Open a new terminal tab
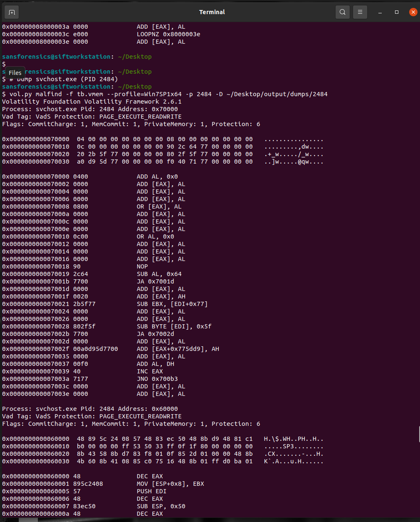Image resolution: width=420 pixels, height=522 pixels. point(12,12)
